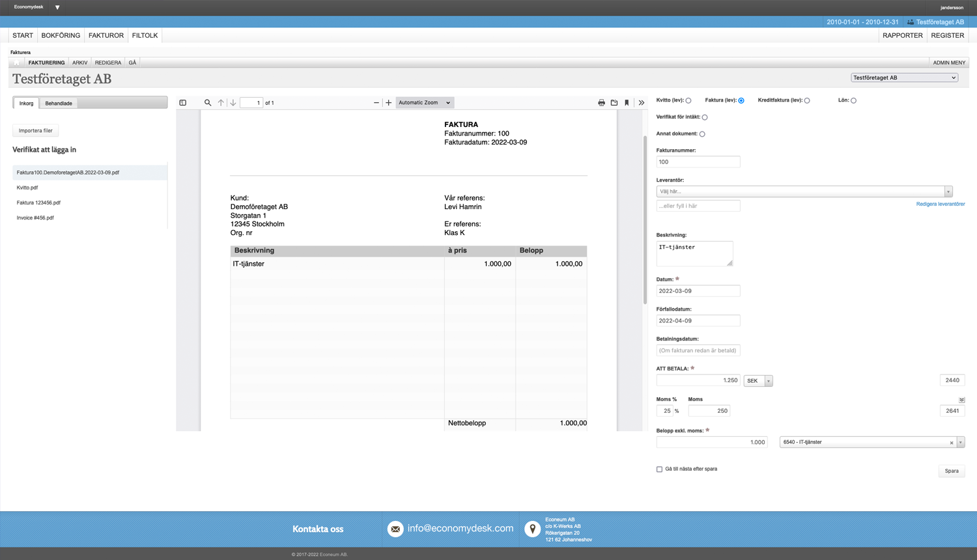Zoom in with the plus icon

tap(389, 103)
